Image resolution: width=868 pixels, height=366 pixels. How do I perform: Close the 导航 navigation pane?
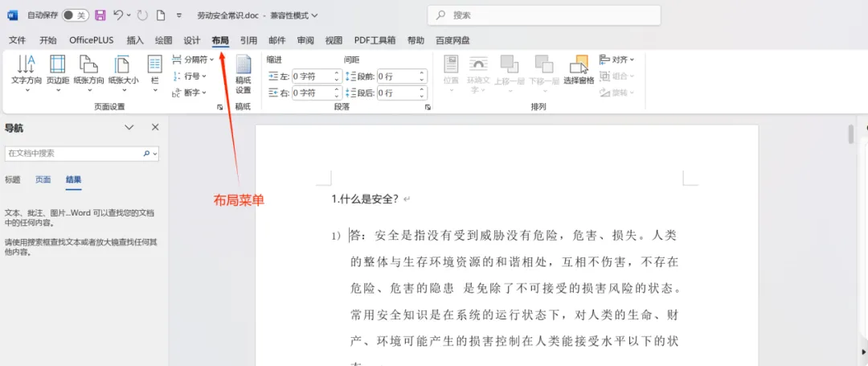click(155, 127)
